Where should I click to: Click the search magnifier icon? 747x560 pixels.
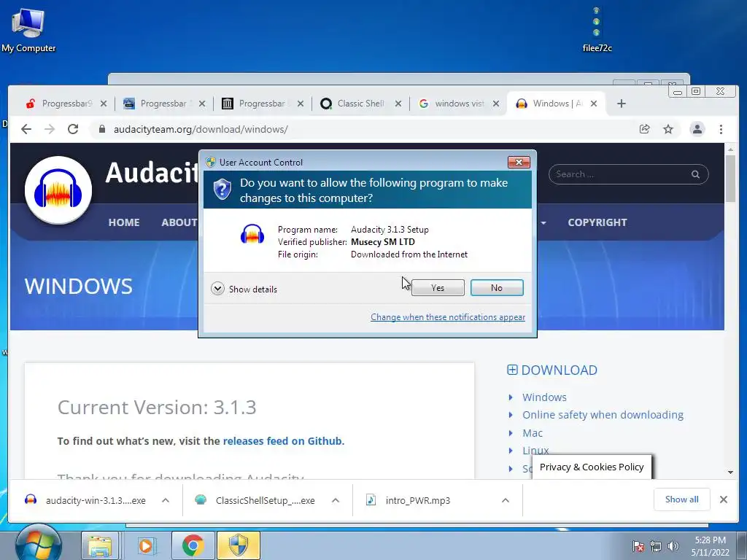[x=695, y=174]
